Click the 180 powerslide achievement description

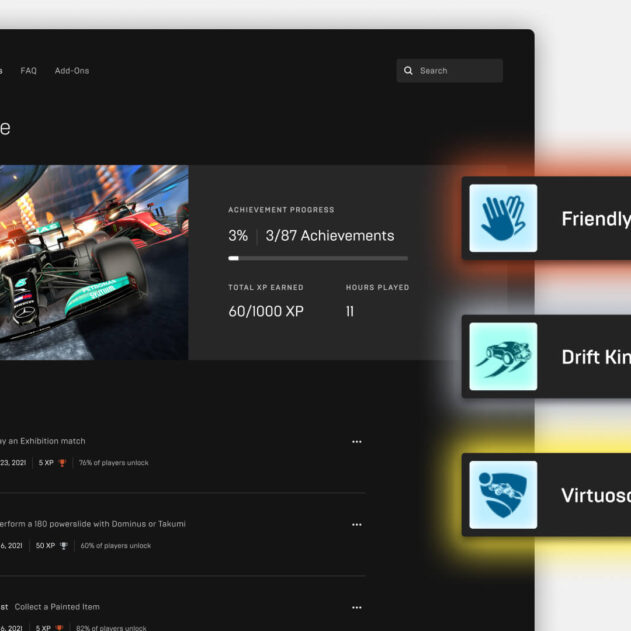coord(93,524)
